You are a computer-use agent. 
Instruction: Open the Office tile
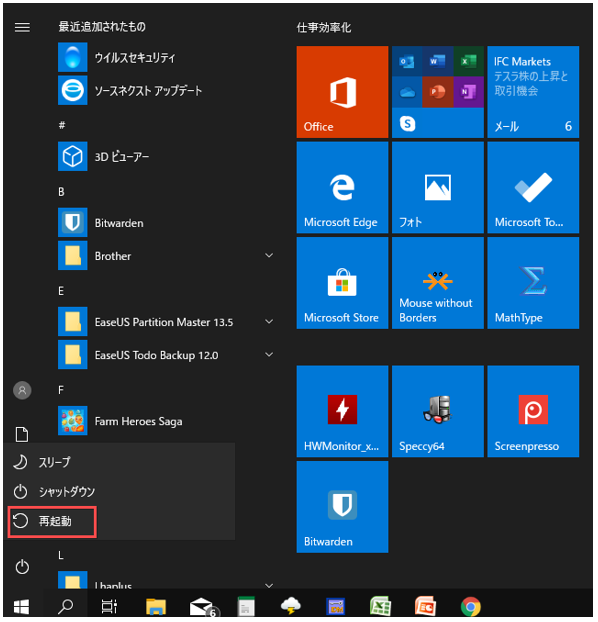pos(342,92)
